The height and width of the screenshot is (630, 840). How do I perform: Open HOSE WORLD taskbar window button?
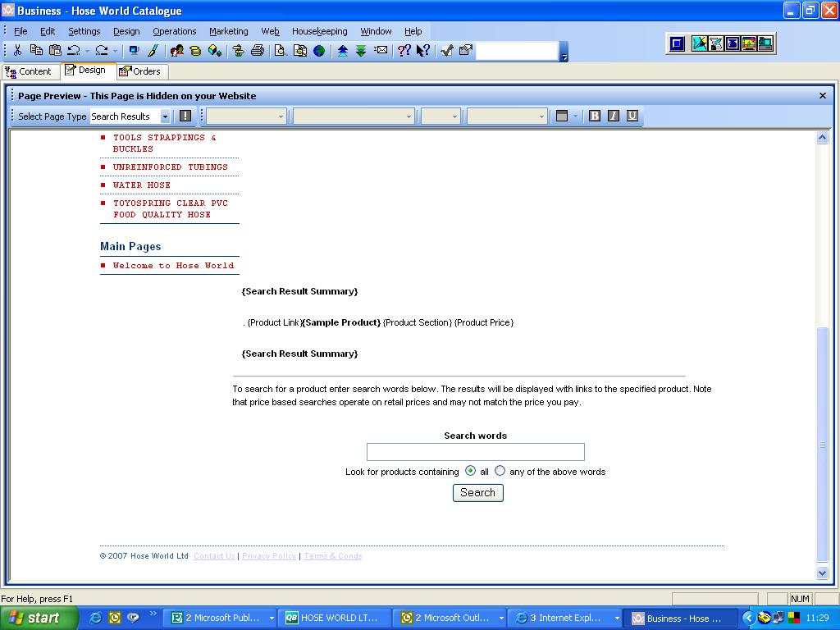click(x=332, y=618)
